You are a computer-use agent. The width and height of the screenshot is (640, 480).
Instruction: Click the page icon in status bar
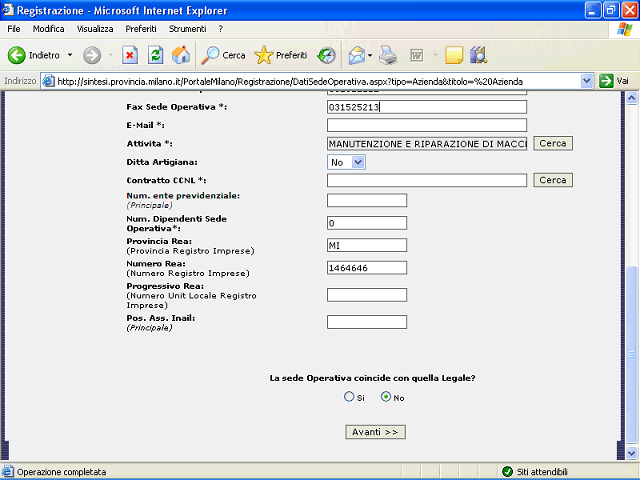coord(8,472)
